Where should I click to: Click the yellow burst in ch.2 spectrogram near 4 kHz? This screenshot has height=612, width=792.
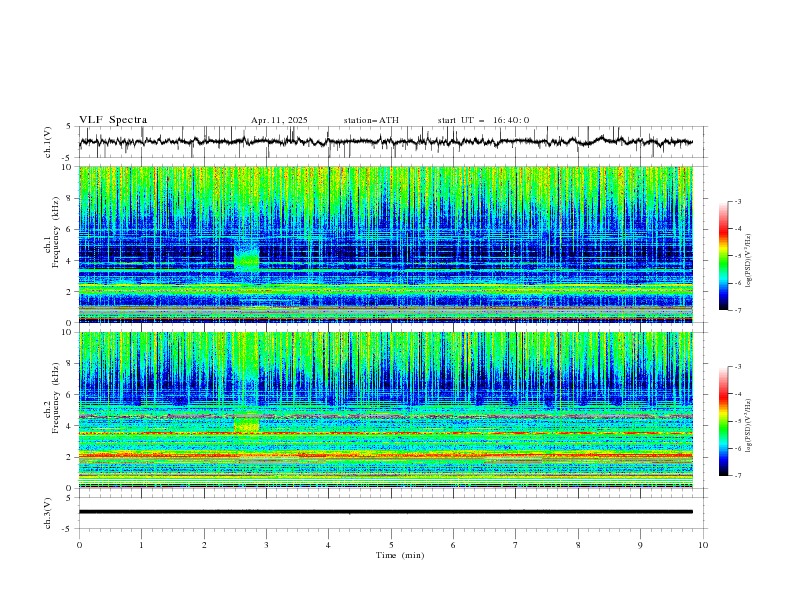point(246,424)
